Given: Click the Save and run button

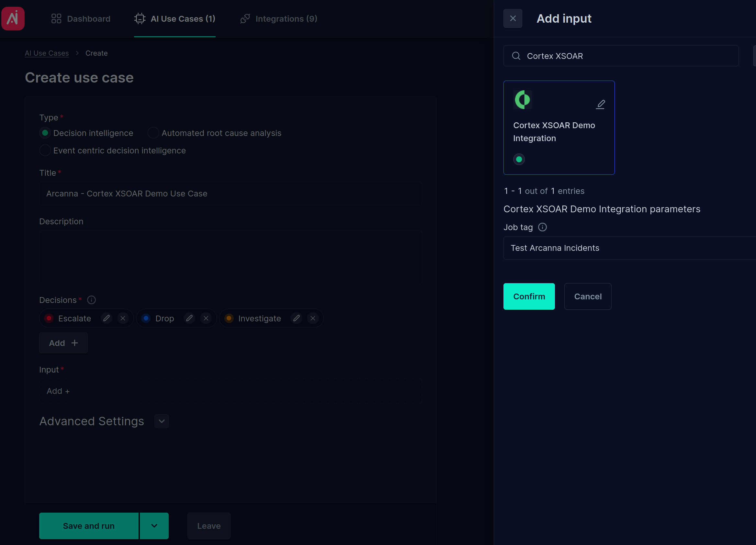Looking at the screenshot, I should point(89,526).
